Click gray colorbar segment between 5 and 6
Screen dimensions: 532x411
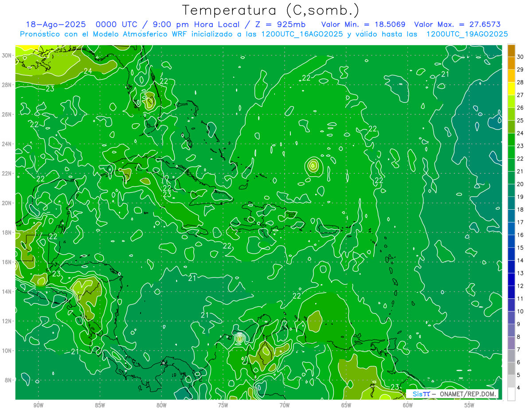511,368
